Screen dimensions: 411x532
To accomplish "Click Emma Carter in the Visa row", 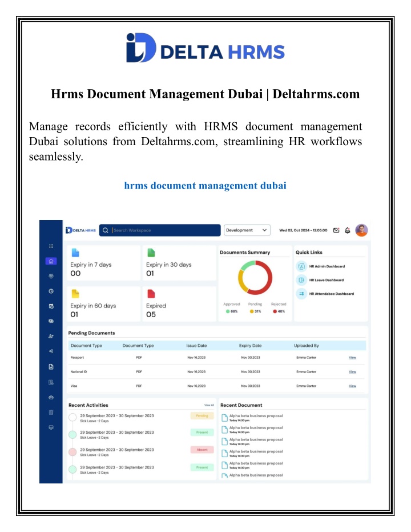I will click(x=307, y=386).
